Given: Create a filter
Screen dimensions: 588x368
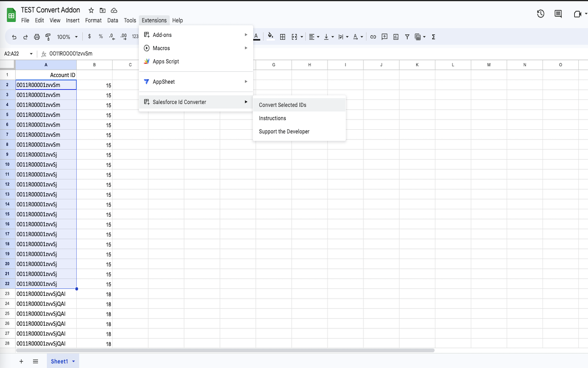Looking at the screenshot, I should tap(407, 37).
